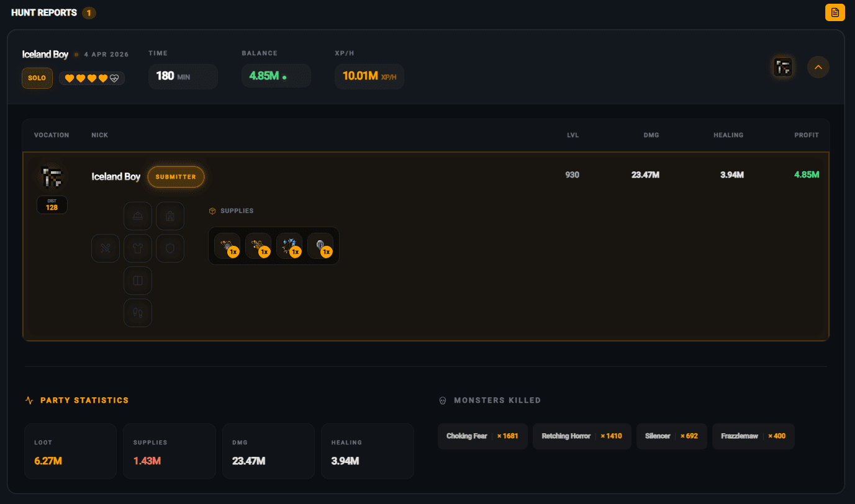The height and width of the screenshot is (504, 855).
Task: Click the Choking Fear monster tag
Action: tap(482, 436)
